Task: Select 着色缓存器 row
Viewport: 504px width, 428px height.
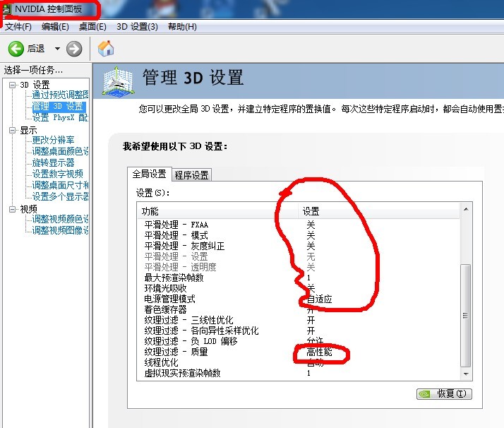Action: [299, 309]
